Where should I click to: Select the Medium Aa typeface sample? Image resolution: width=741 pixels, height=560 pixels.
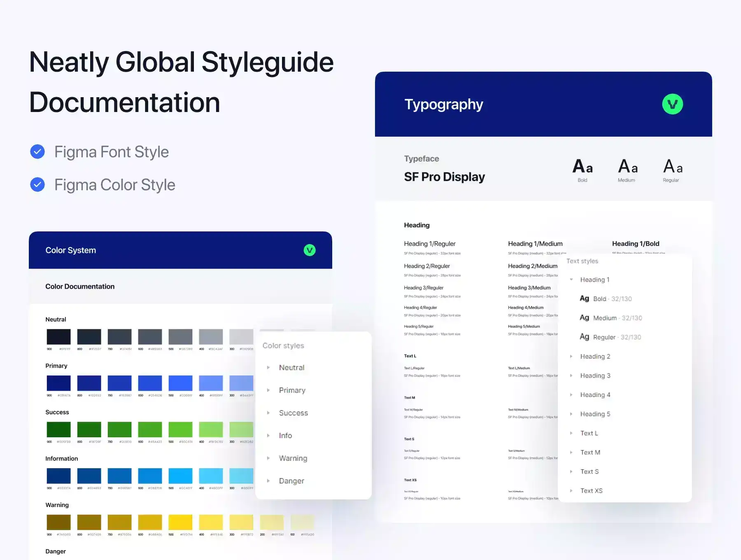pyautogui.click(x=627, y=167)
